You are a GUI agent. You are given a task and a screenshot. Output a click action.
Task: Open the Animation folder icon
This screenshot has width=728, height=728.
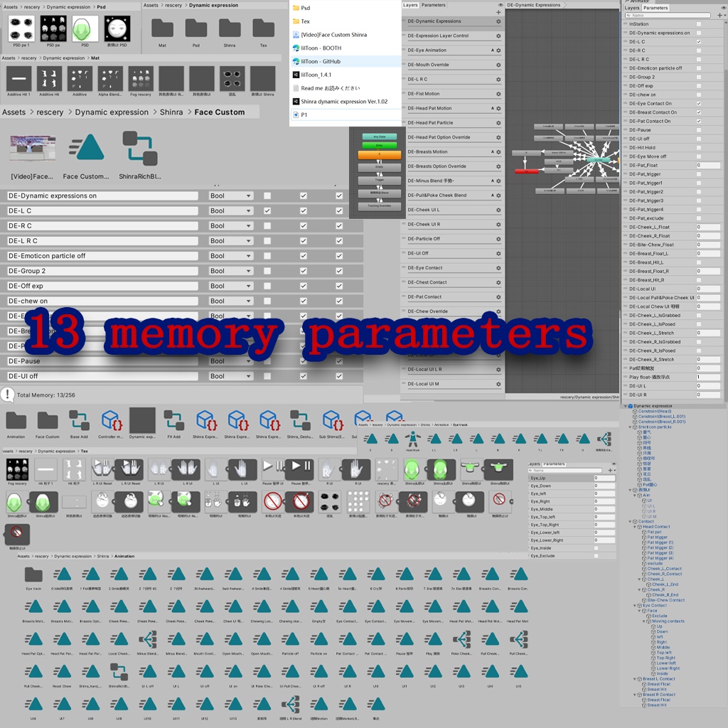point(16,421)
